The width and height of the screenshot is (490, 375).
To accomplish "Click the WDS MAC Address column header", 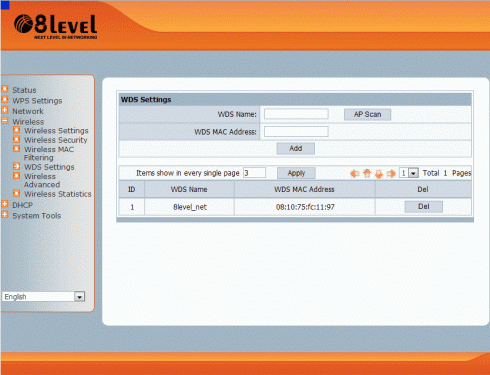I will (304, 189).
